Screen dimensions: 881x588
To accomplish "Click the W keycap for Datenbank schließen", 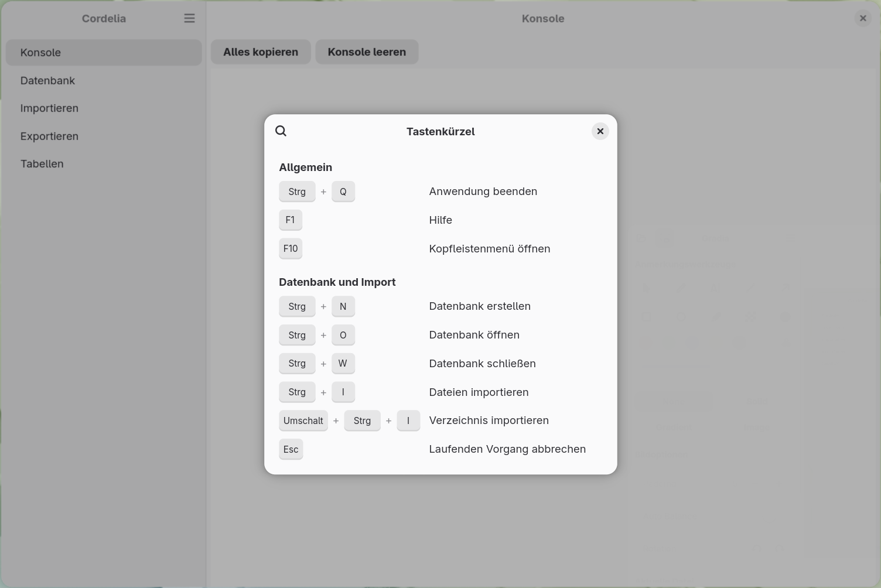I will click(x=343, y=364).
